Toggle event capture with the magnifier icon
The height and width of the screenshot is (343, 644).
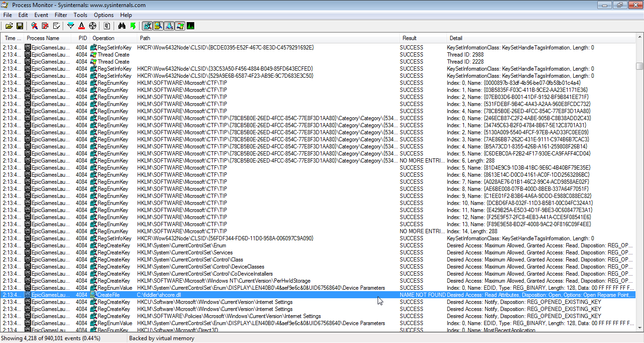point(34,25)
